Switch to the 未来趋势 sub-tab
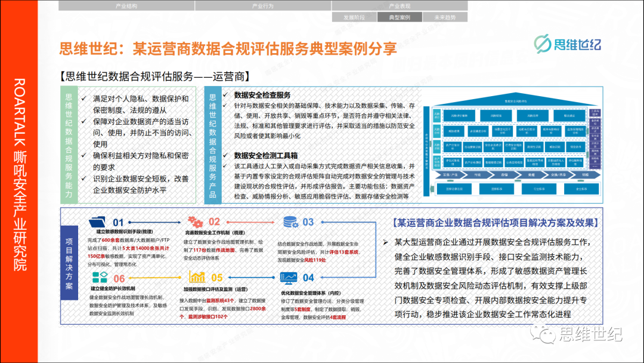Image resolution: width=644 pixels, height=363 pixels. coord(445,17)
